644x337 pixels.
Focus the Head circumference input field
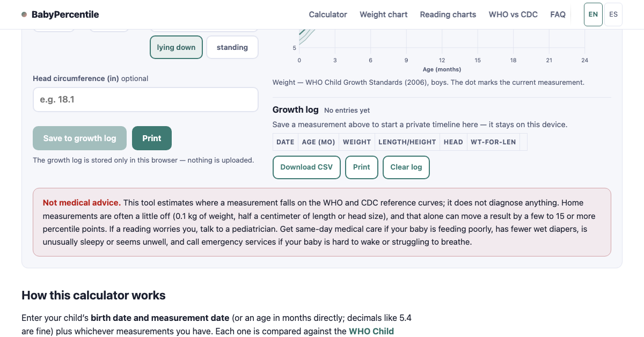[145, 100]
